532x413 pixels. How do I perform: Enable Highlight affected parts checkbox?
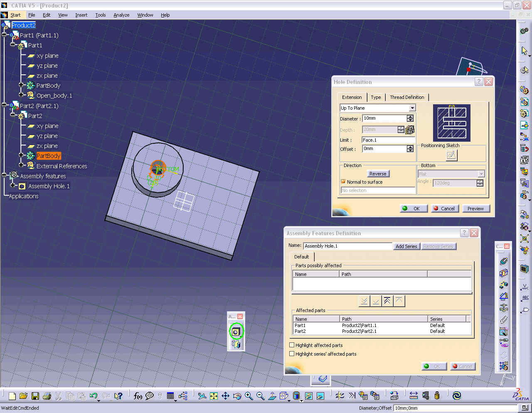coord(292,345)
